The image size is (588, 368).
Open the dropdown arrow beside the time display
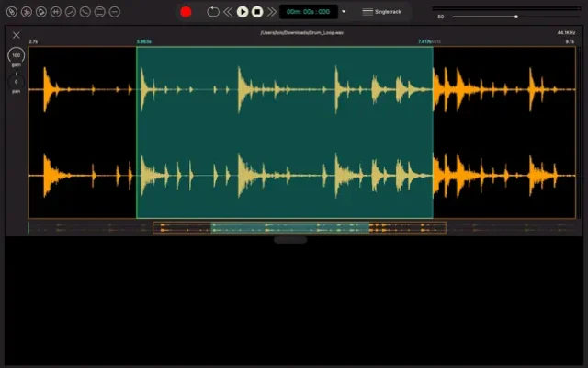tap(344, 12)
